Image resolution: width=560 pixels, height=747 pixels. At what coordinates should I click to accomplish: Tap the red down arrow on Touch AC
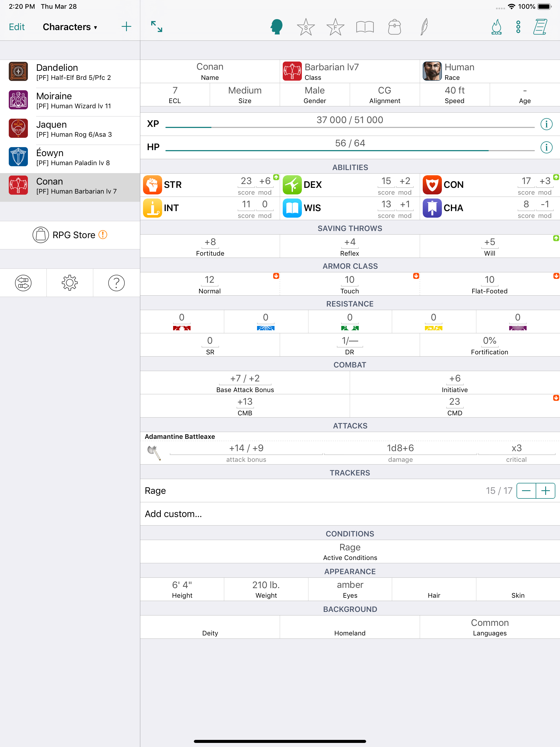pos(416,276)
